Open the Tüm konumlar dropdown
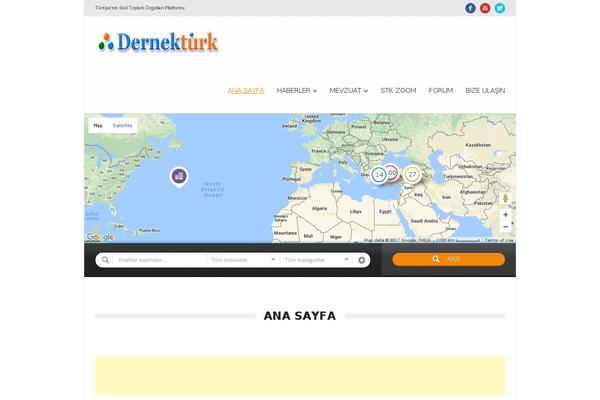600x400 pixels. pyautogui.click(x=243, y=260)
